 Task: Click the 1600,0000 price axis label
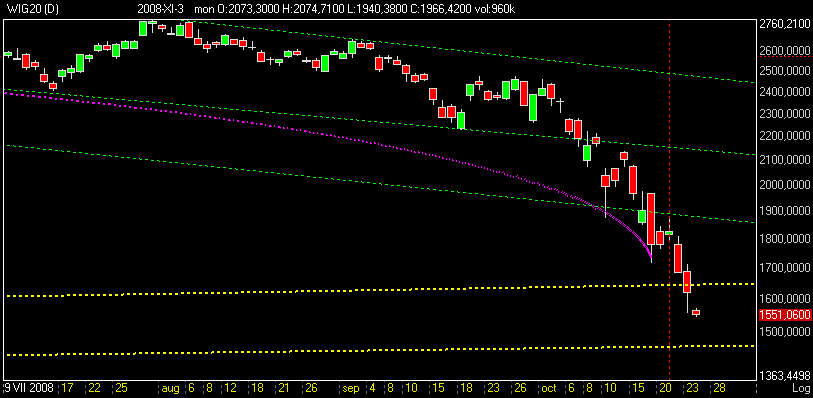(x=784, y=299)
